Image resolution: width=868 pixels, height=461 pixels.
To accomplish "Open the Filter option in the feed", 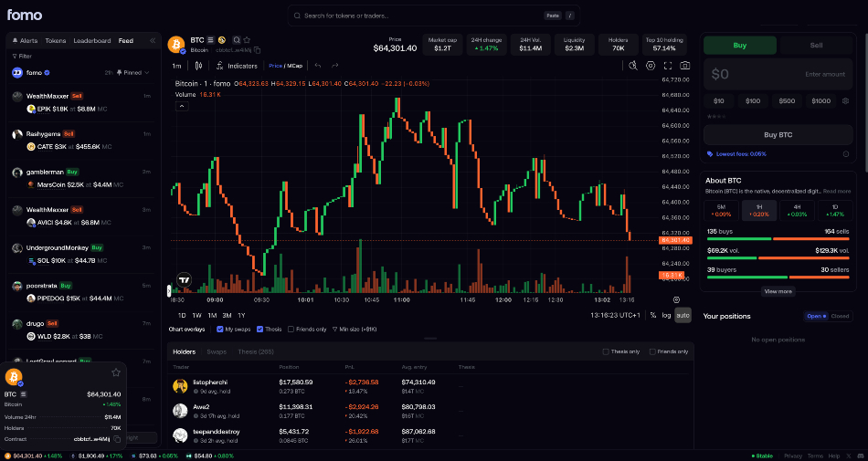I will click(22, 57).
